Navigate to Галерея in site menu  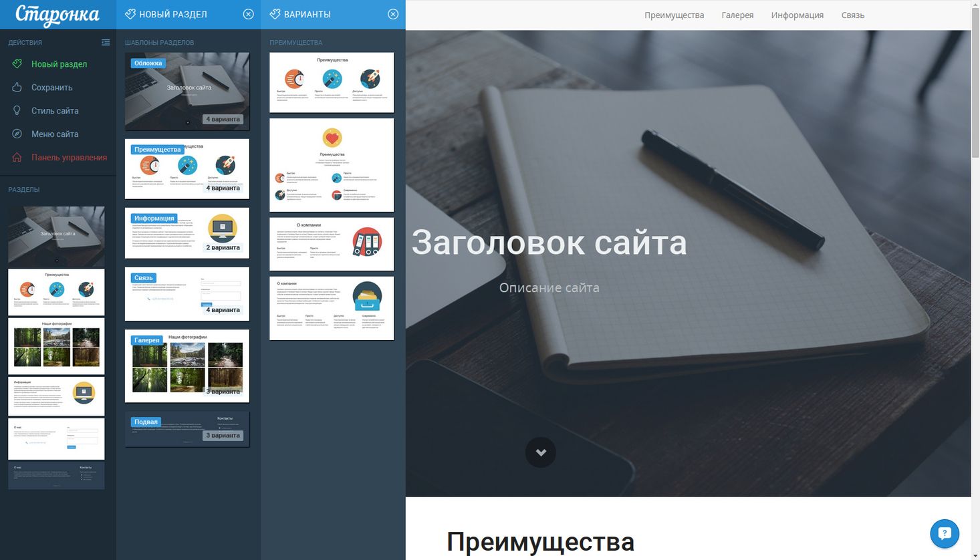(737, 15)
